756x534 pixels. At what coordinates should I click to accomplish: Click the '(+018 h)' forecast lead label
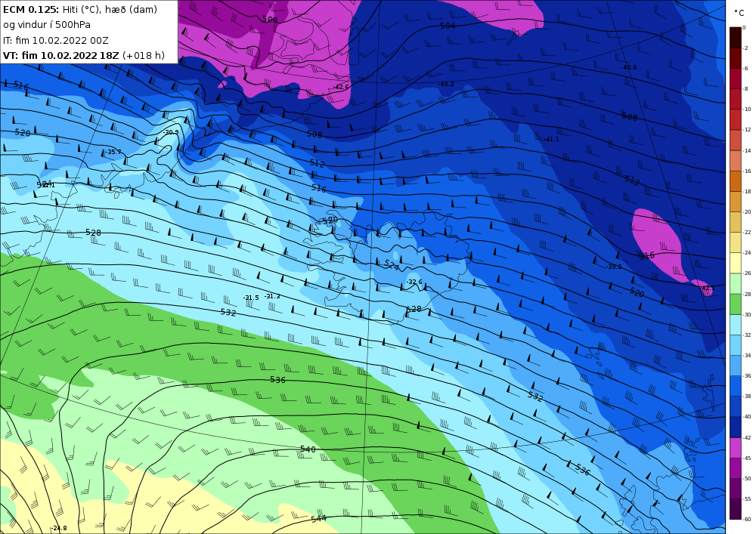tap(144, 55)
